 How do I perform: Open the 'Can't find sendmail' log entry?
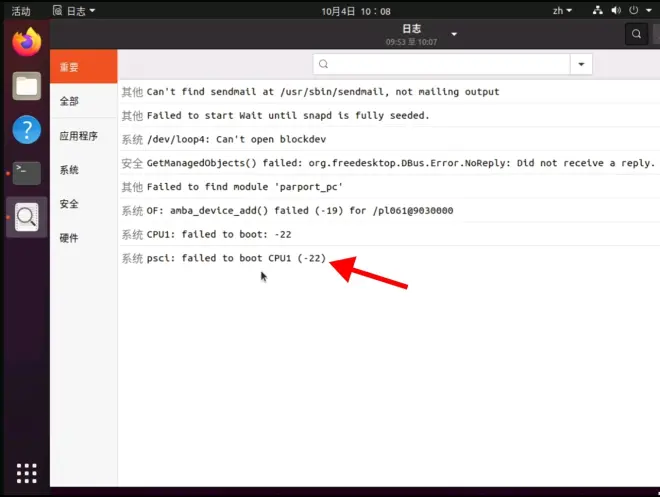point(389,92)
